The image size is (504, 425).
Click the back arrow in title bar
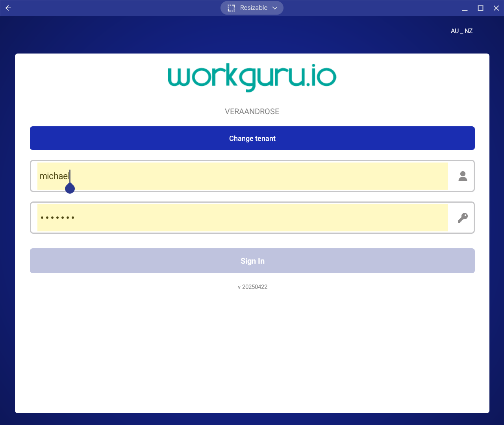click(x=8, y=8)
